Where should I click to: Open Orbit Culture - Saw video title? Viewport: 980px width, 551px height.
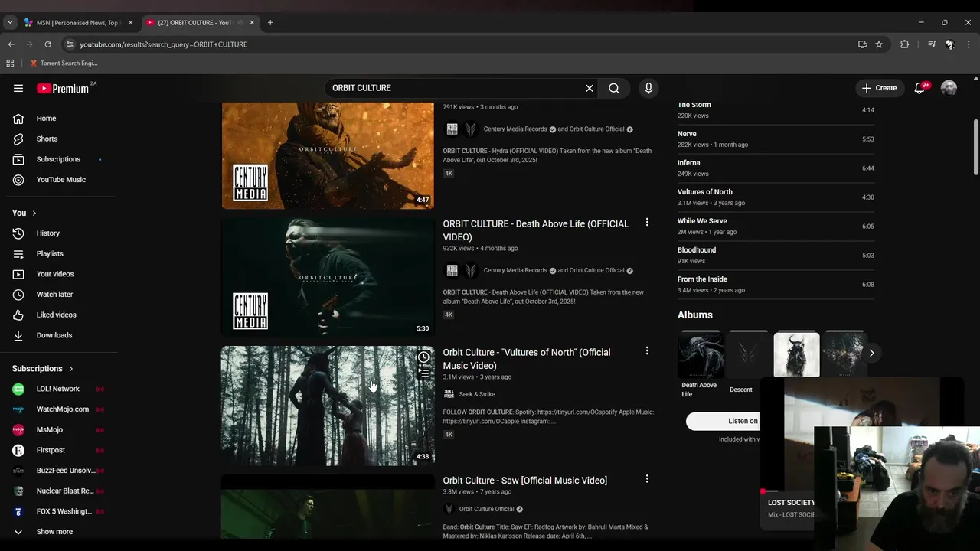coord(525,481)
